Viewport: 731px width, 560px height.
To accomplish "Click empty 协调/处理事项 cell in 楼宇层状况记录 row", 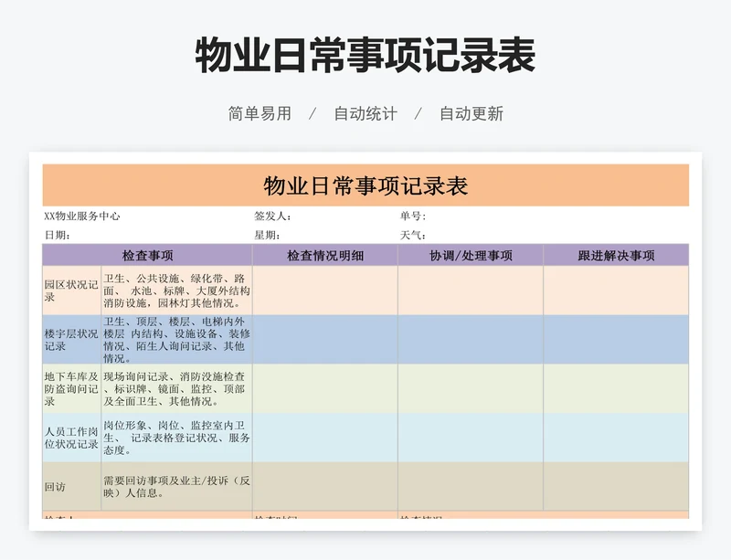I will pos(471,340).
